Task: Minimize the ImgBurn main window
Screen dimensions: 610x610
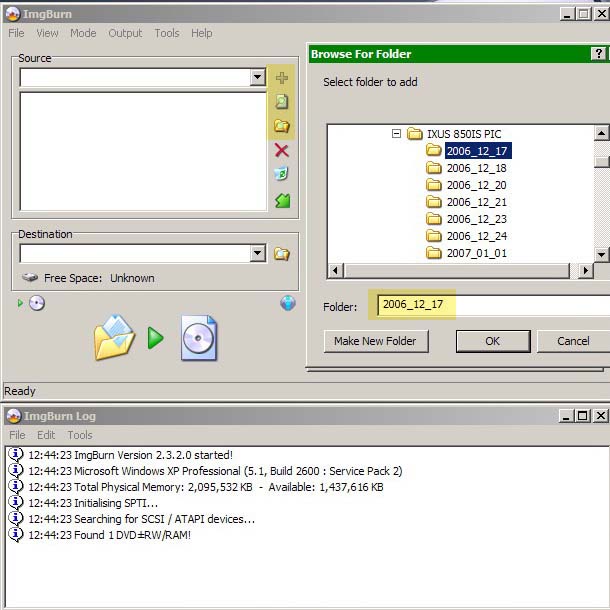Action: pyautogui.click(x=567, y=14)
